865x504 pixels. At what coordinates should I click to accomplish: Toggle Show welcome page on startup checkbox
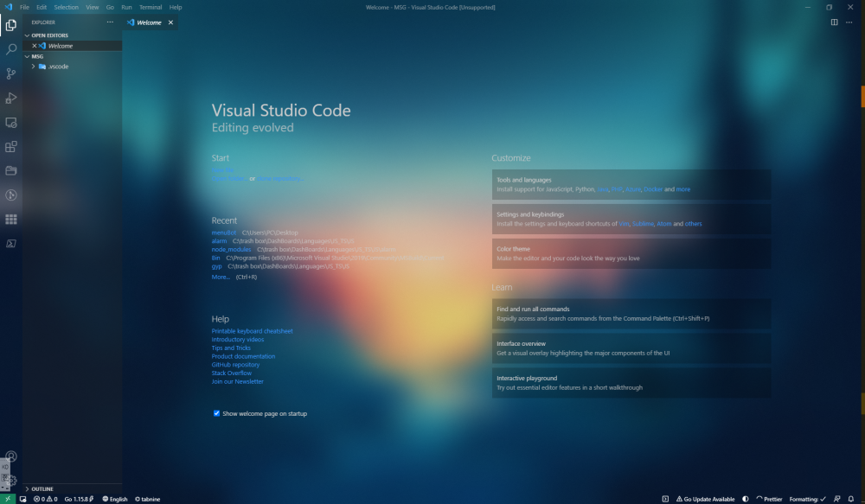coord(216,413)
